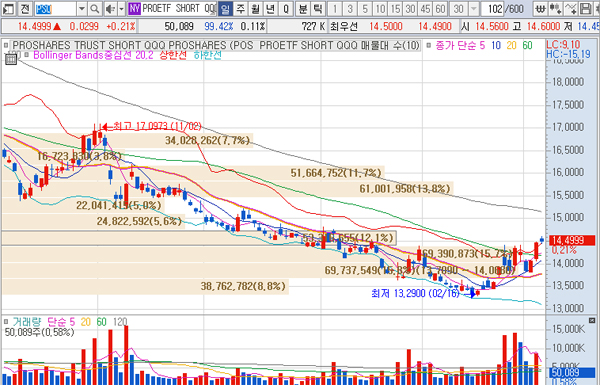The image size is (600, 385).
Task: Click the candle count field showing 102
Action: tap(493, 8)
